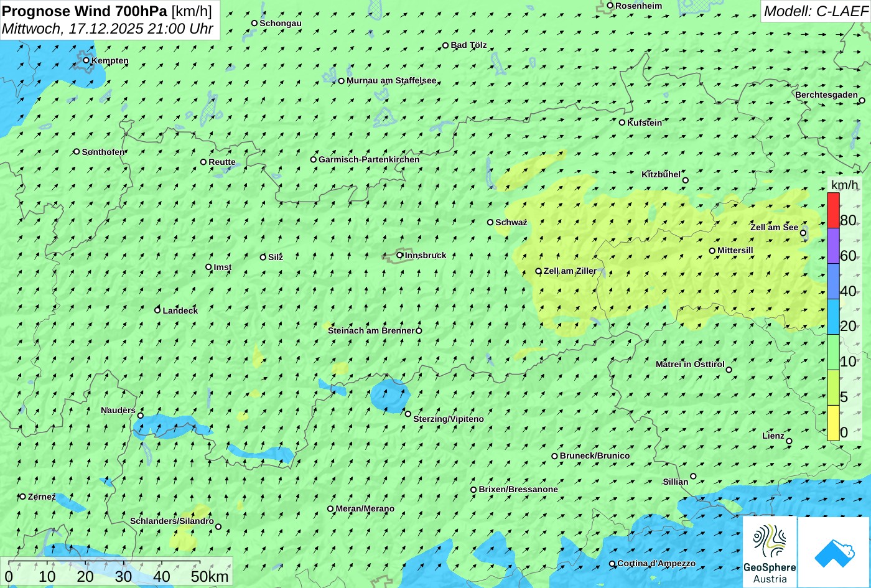Click the GeoSphere Austria logo

coord(770,552)
